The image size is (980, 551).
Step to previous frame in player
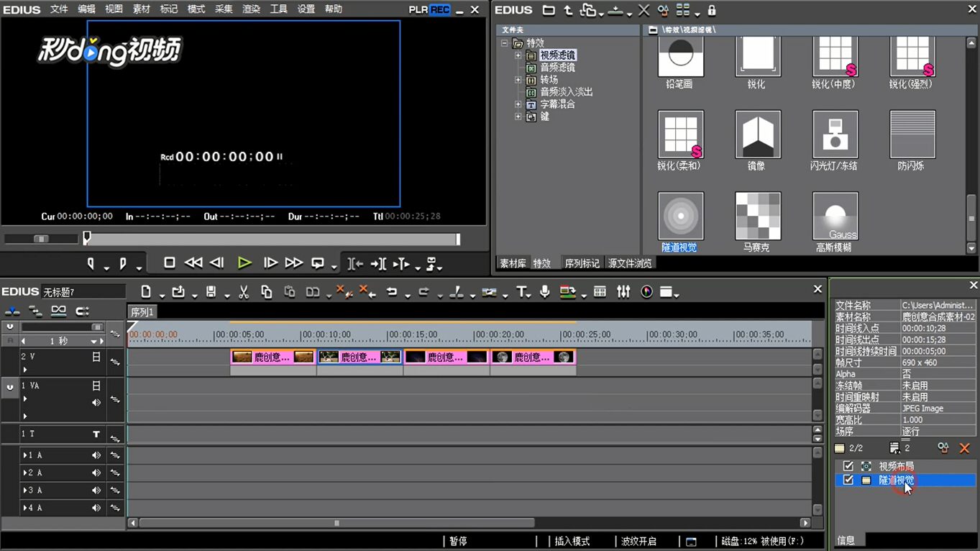tap(217, 263)
